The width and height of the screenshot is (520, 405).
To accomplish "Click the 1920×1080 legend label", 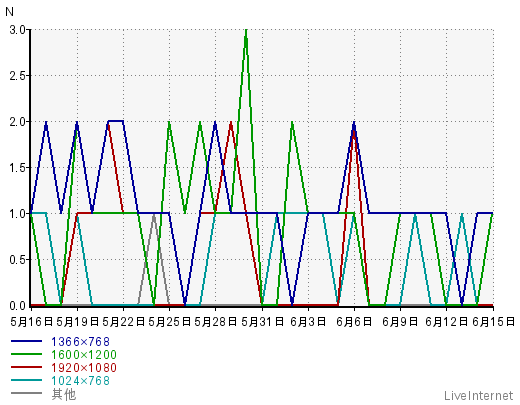I will pos(84,368).
